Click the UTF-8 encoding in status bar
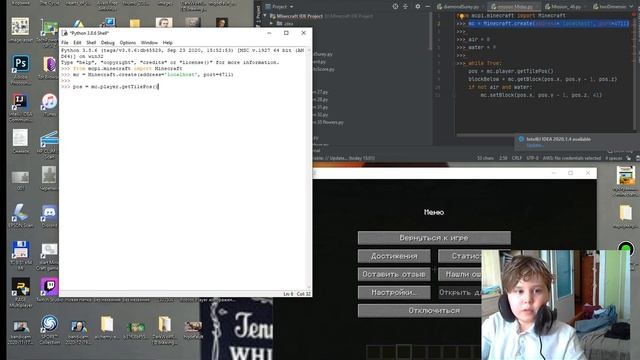Screen dimensions: 640x360 tap(532, 158)
